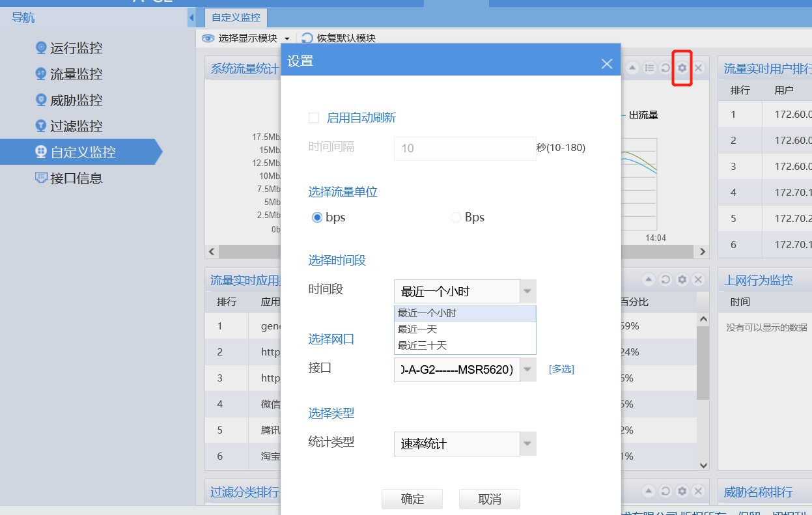Open the 运行监控 icon in the navigation panel
This screenshot has height=515, width=812.
[x=41, y=48]
